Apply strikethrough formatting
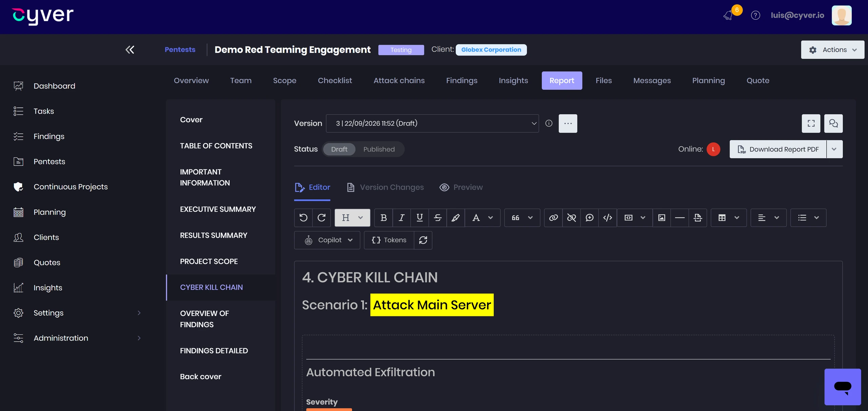The height and width of the screenshot is (411, 868). (x=437, y=218)
